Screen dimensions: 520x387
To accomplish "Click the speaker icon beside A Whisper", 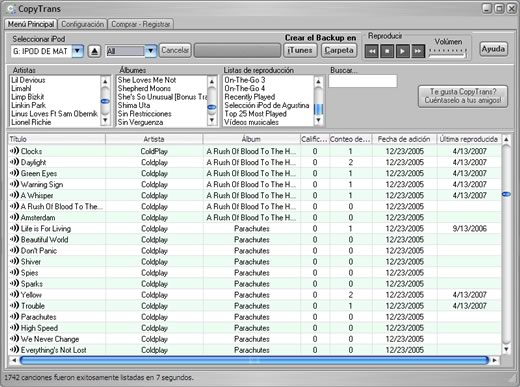I will coord(14,195).
